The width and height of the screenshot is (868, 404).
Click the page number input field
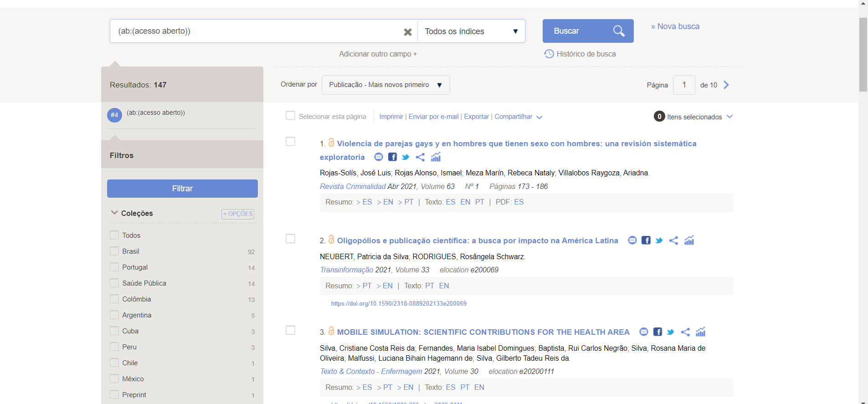pos(684,85)
